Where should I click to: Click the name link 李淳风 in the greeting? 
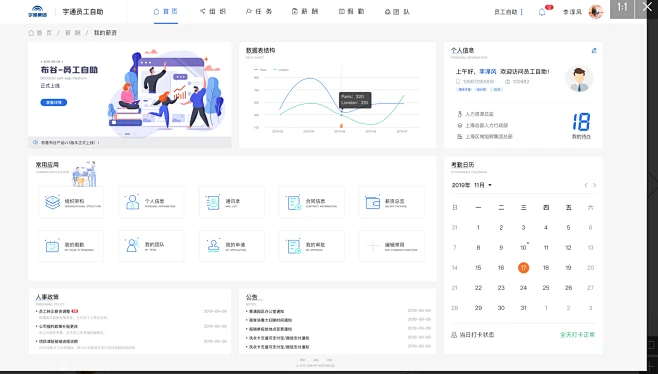coord(488,72)
